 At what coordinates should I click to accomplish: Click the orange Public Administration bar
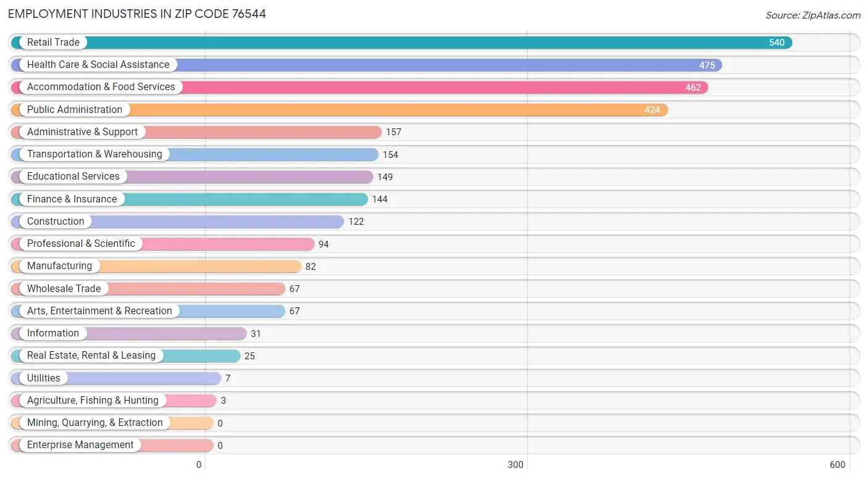coord(340,110)
